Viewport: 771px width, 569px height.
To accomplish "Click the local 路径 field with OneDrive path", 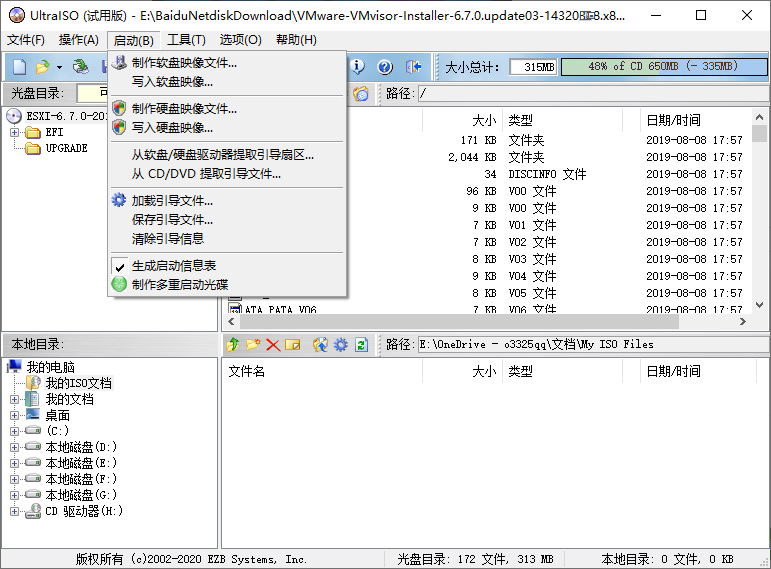I will pyautogui.click(x=593, y=344).
